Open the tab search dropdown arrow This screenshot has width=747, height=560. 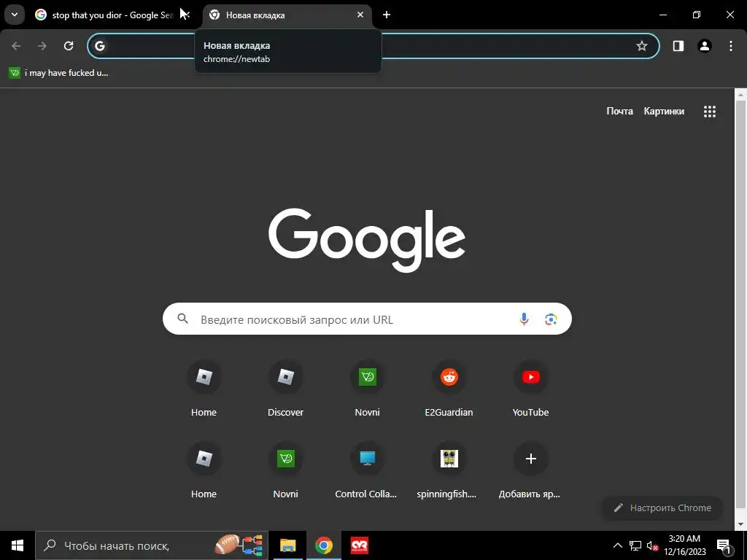(x=15, y=15)
